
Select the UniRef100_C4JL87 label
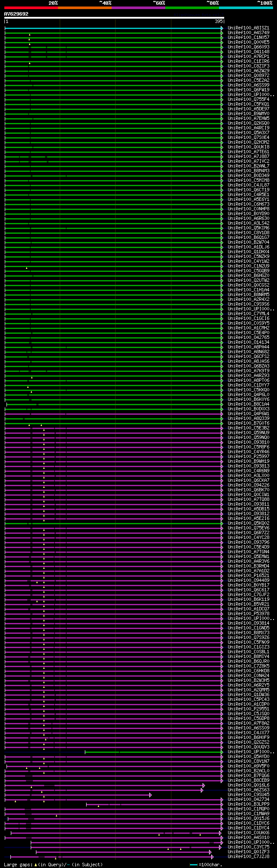click(248, 185)
